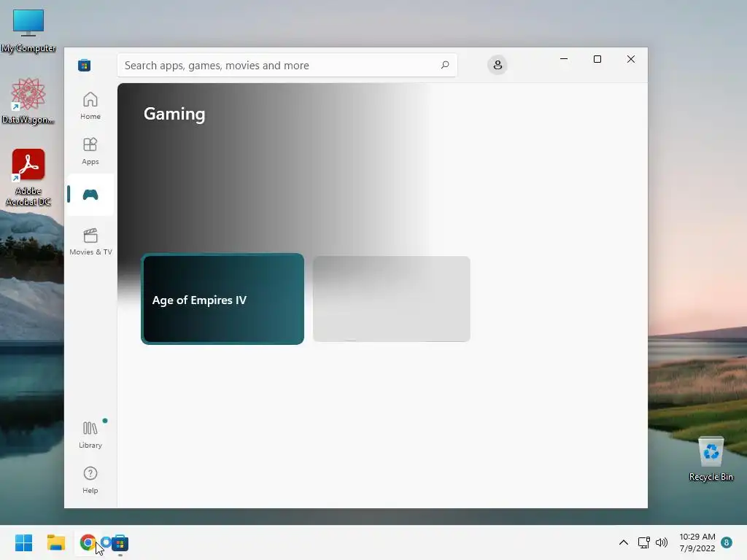Open the clock showing 10:29 AM

[697, 542]
